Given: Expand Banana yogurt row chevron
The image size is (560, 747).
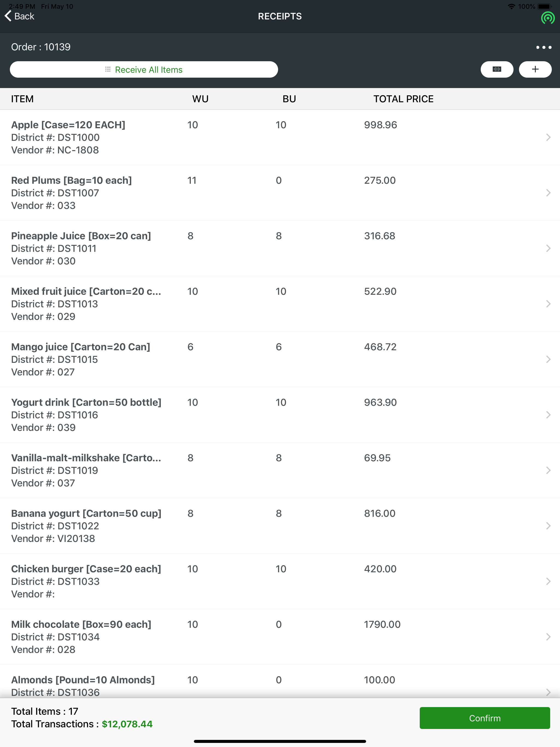Looking at the screenshot, I should click(548, 526).
